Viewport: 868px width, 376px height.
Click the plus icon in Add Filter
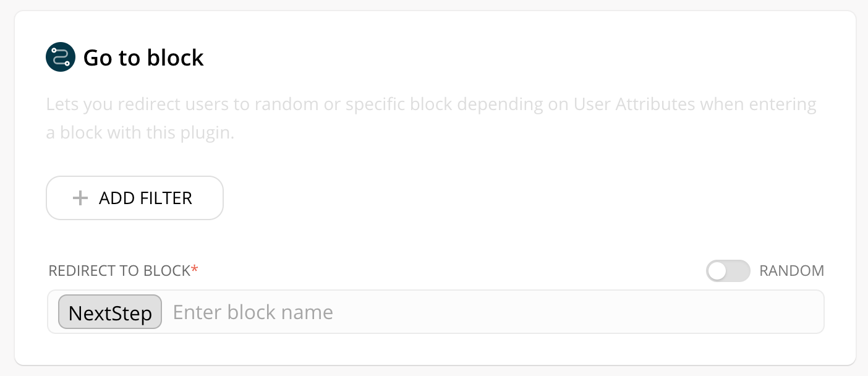click(x=80, y=198)
